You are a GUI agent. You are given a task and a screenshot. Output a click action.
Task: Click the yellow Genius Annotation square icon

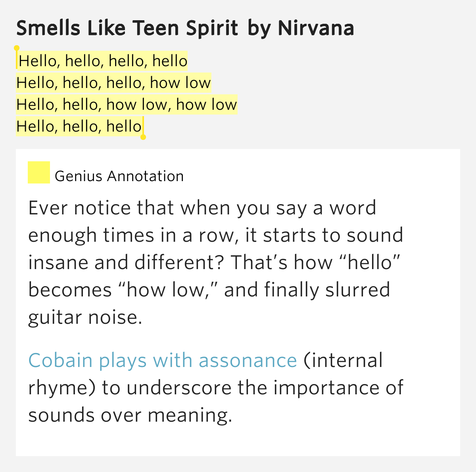point(39,172)
